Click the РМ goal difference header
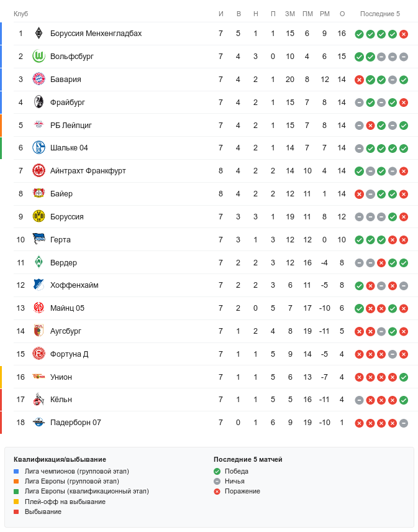Viewport: 418px width, 532px height. pos(324,14)
